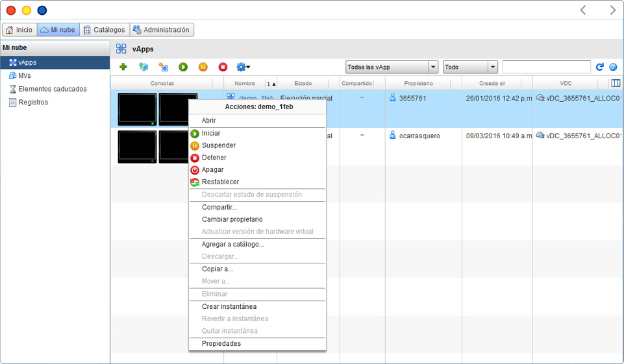Open the help question mark icon

613,67
